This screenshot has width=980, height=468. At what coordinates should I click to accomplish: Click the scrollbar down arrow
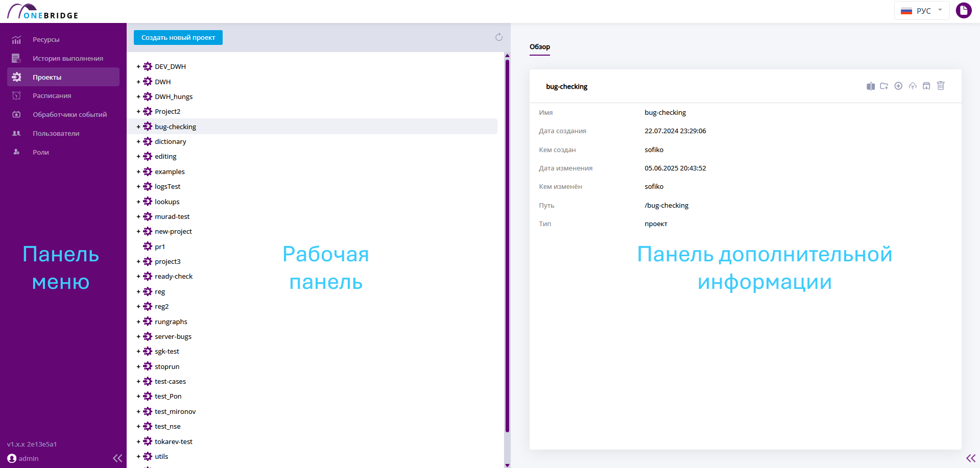tap(507, 465)
